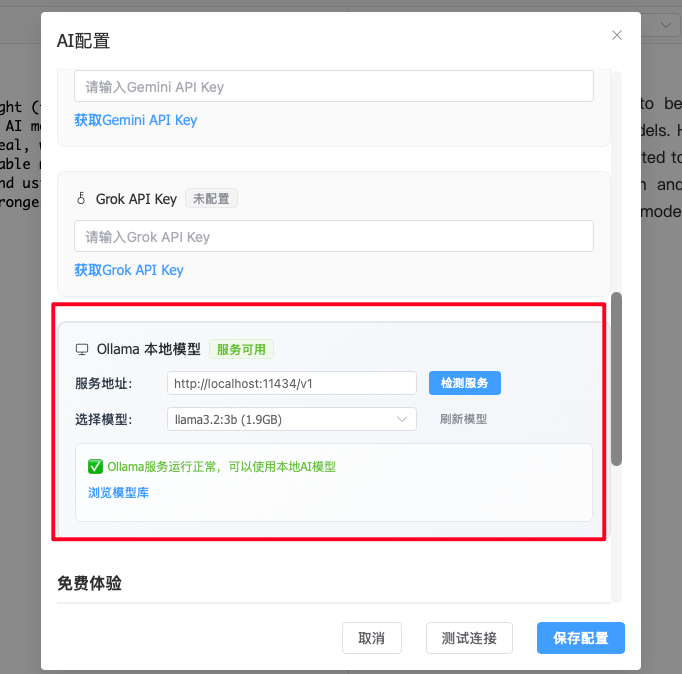The height and width of the screenshot is (674, 682).
Task: Click the Grok API Key heading text
Action: [x=136, y=199]
